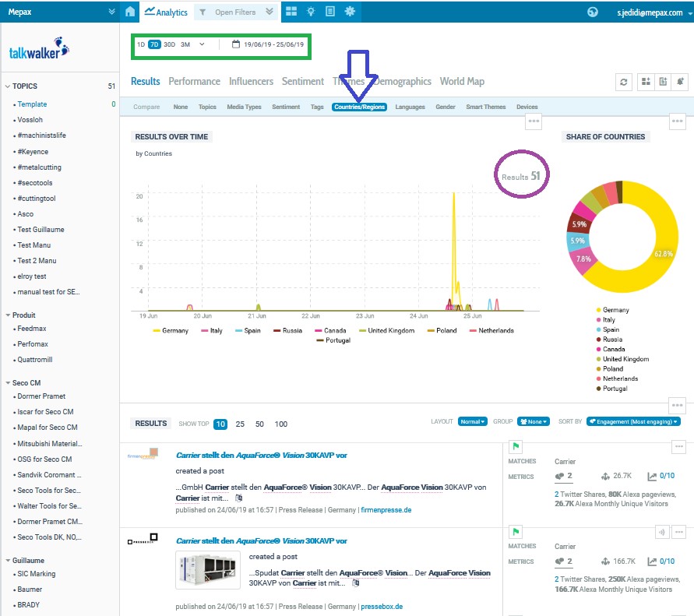Image resolution: width=694 pixels, height=616 pixels.
Task: Open the lightbulb insights icon
Action: (x=311, y=12)
